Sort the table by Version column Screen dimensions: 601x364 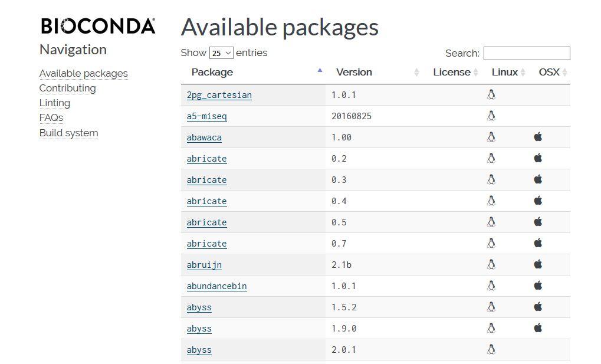click(354, 72)
